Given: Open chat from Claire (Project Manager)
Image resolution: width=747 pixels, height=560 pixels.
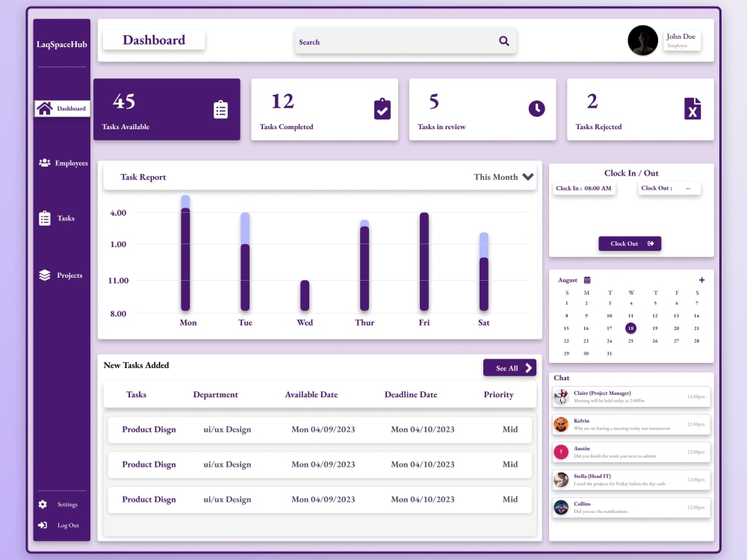Looking at the screenshot, I should [x=631, y=396].
